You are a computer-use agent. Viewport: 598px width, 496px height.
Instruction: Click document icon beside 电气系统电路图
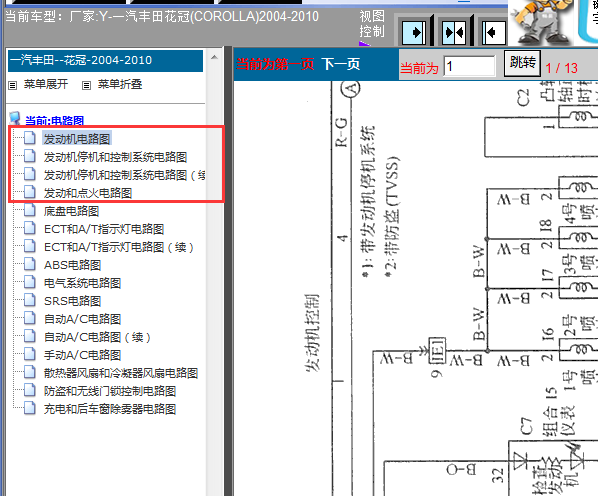30,283
